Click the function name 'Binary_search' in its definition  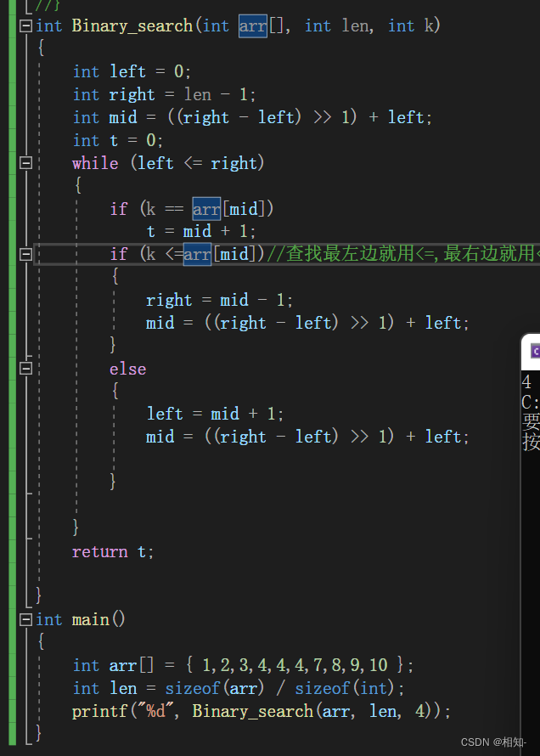tap(132, 25)
